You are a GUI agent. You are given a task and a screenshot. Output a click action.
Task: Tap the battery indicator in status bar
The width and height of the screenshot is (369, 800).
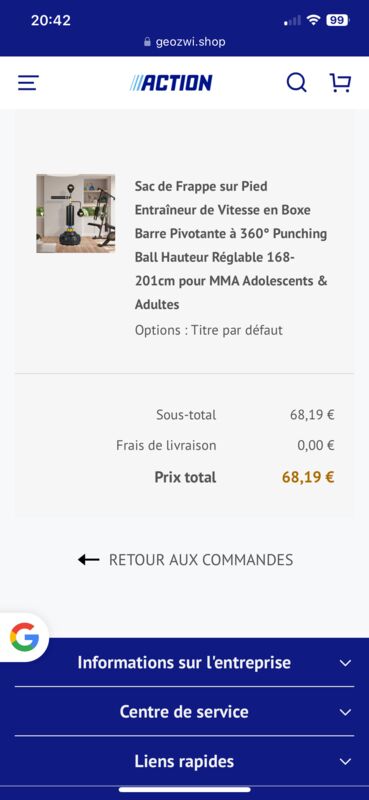[x=337, y=20]
